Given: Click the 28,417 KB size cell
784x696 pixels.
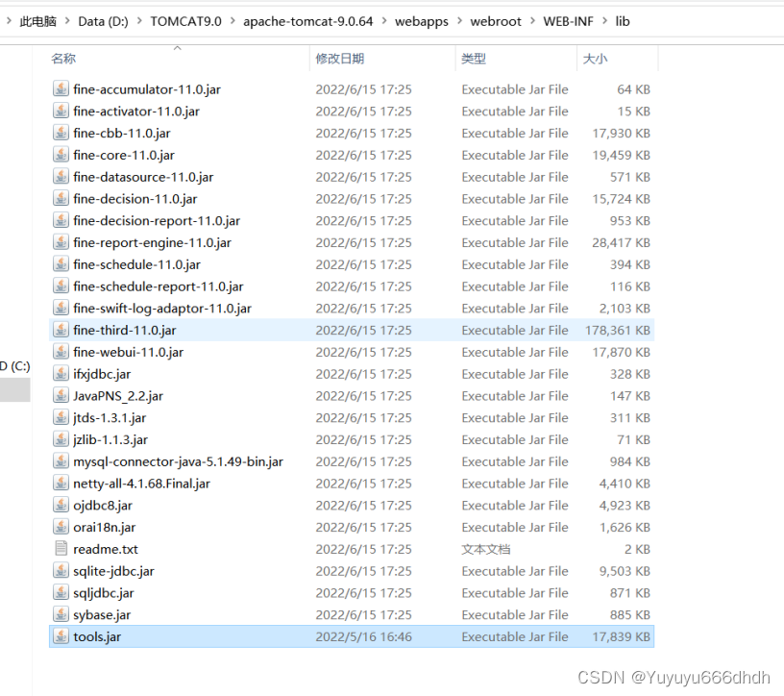Looking at the screenshot, I should tap(621, 242).
